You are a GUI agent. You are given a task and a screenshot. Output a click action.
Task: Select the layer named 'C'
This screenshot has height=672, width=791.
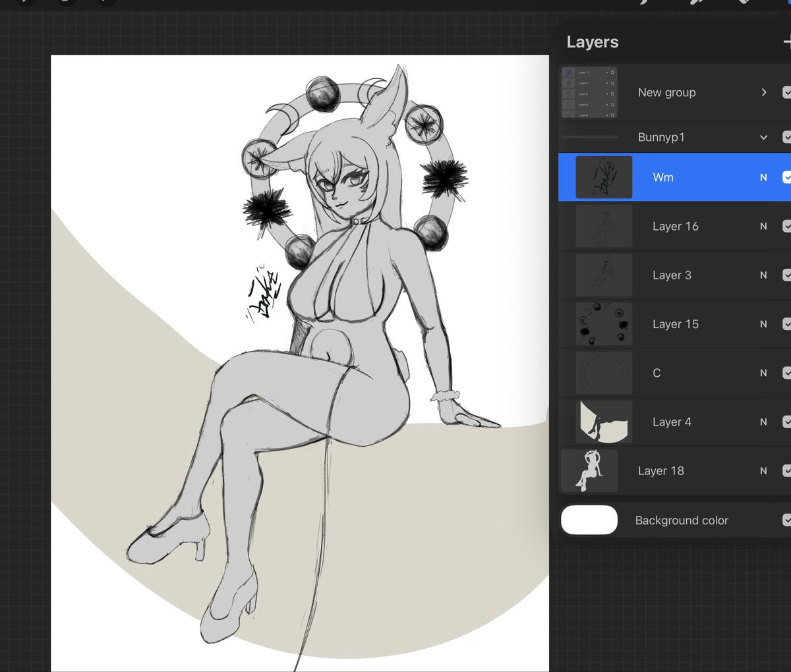(657, 373)
